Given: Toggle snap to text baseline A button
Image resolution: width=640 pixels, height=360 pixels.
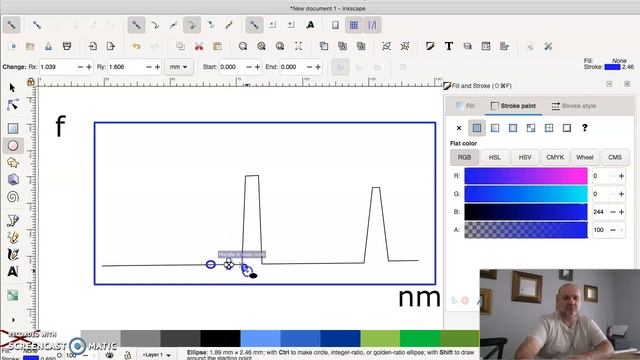Looking at the screenshot, I should 310,25.
